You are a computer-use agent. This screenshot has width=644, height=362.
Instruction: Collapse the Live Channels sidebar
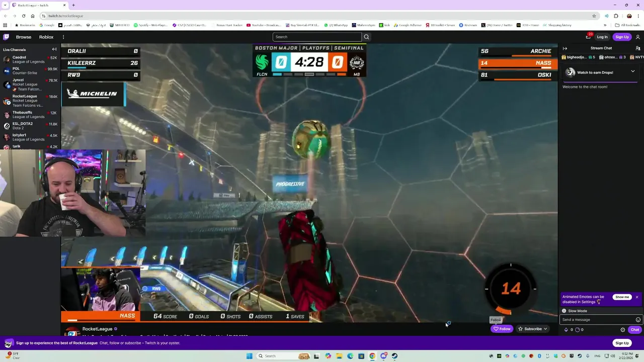pyautogui.click(x=54, y=49)
